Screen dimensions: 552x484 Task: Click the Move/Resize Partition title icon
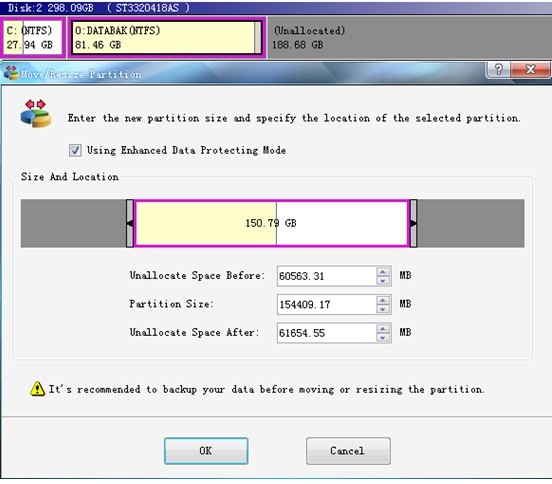click(11, 73)
